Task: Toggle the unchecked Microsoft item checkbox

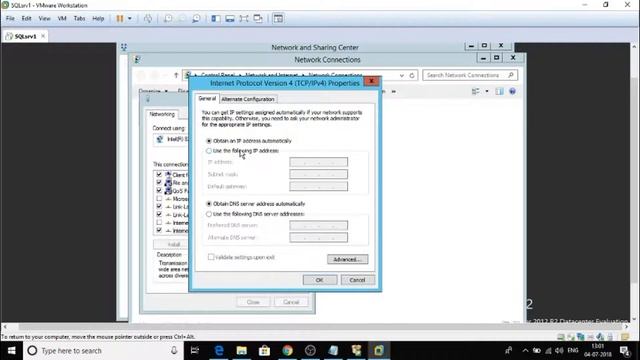Action: click(159, 199)
